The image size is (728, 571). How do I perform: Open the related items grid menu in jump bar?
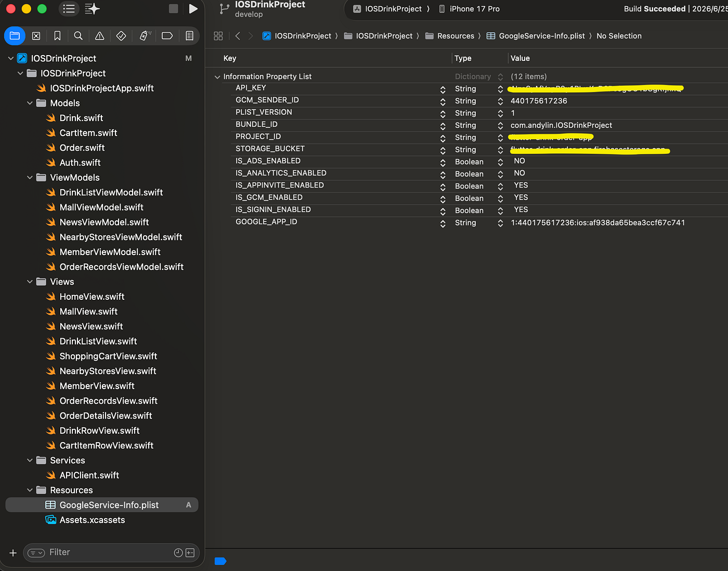click(218, 36)
